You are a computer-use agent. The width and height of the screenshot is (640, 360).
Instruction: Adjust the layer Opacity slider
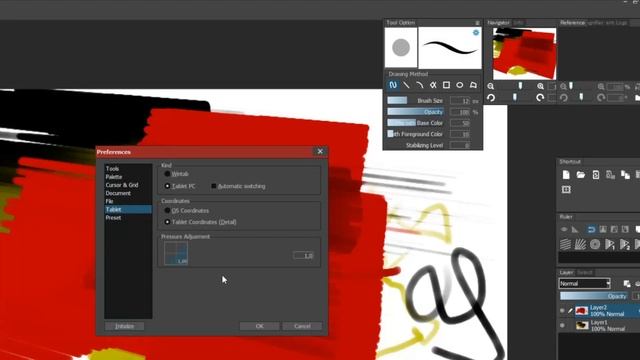594,296
